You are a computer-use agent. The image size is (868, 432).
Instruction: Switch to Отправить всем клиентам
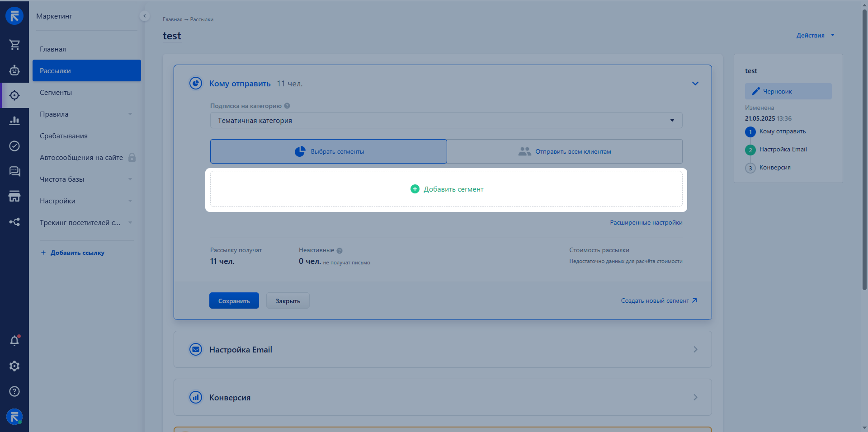coord(564,151)
